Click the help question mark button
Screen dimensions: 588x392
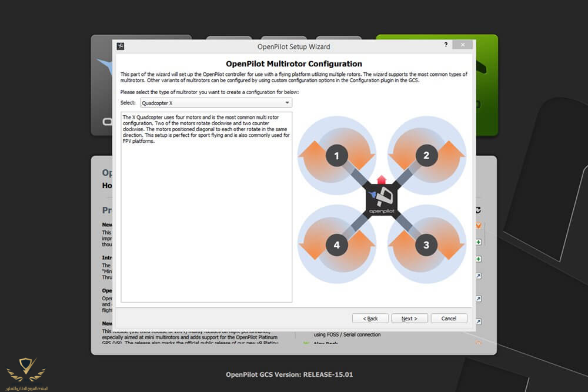445,46
